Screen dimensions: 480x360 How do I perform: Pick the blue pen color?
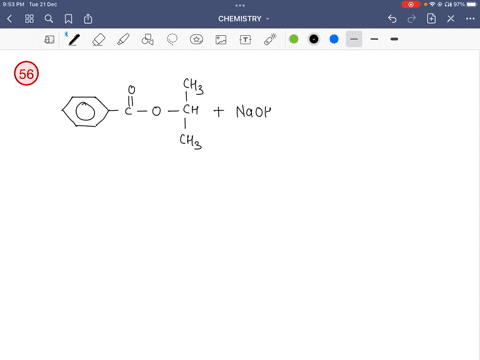334,39
